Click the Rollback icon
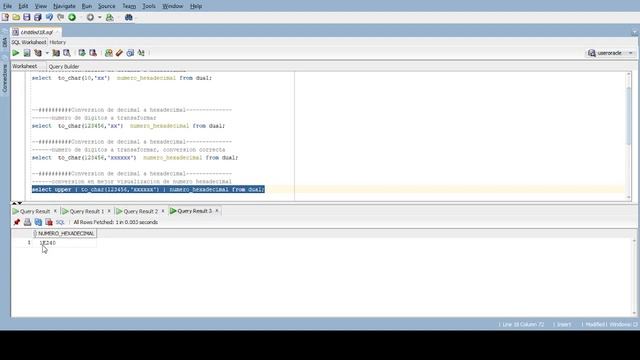The image size is (640, 360). (x=93, y=53)
